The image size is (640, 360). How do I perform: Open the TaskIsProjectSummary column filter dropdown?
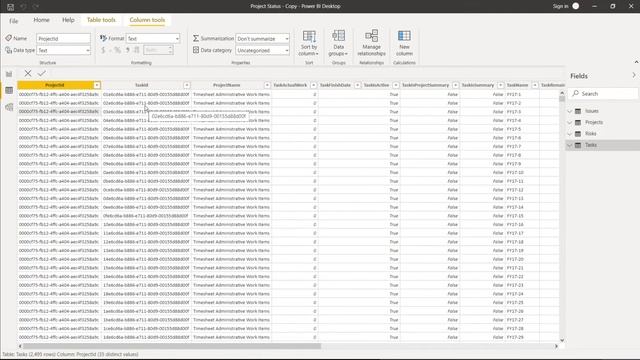(x=455, y=85)
